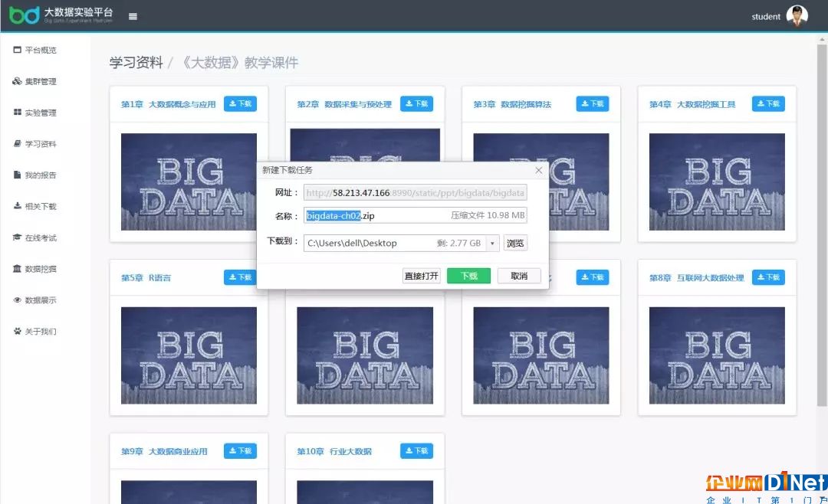Open 我的报告 in the sidebar
The width and height of the screenshot is (828, 504).
click(34, 175)
